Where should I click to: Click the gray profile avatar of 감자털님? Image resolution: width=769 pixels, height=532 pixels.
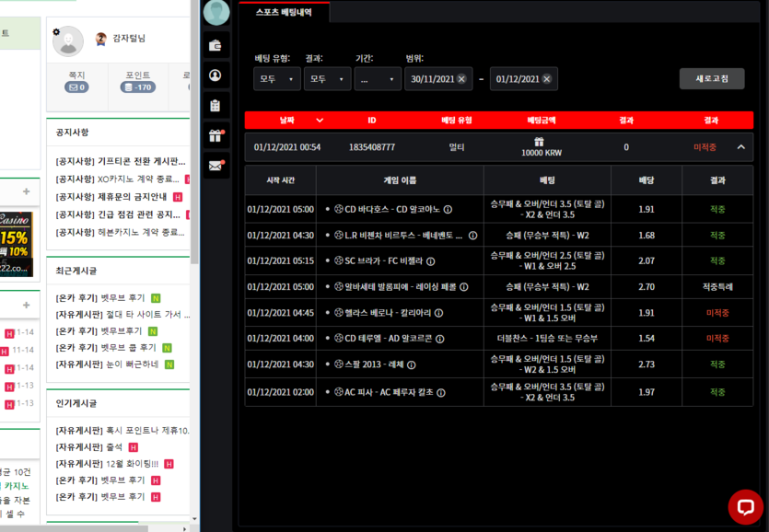click(68, 41)
